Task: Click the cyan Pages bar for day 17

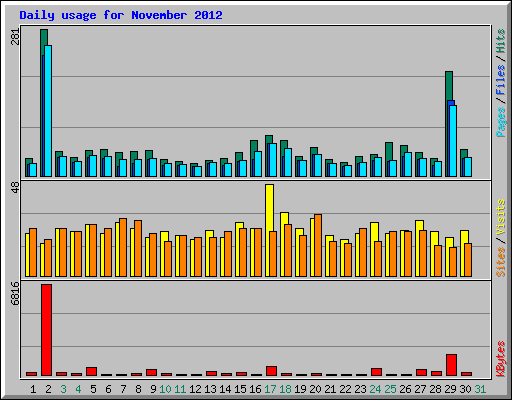Action: tap(273, 160)
